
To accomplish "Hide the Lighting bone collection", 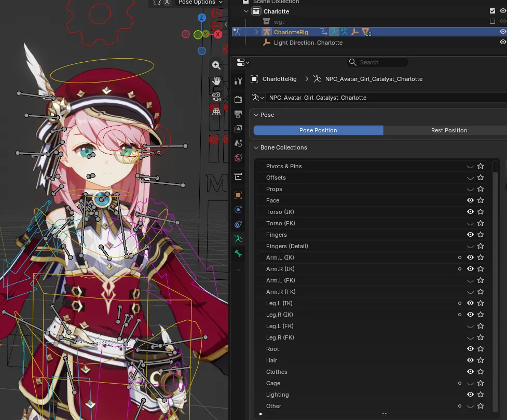I will pyautogui.click(x=470, y=395).
